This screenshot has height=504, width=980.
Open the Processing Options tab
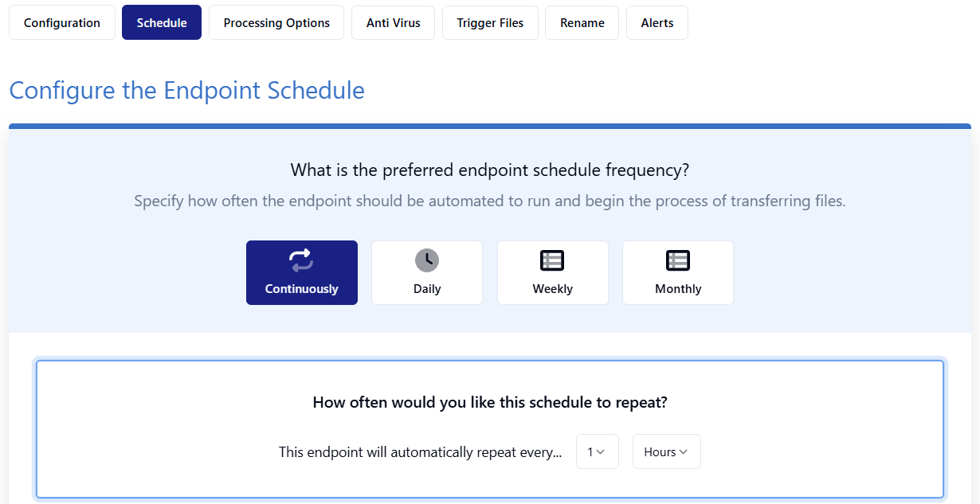(276, 22)
